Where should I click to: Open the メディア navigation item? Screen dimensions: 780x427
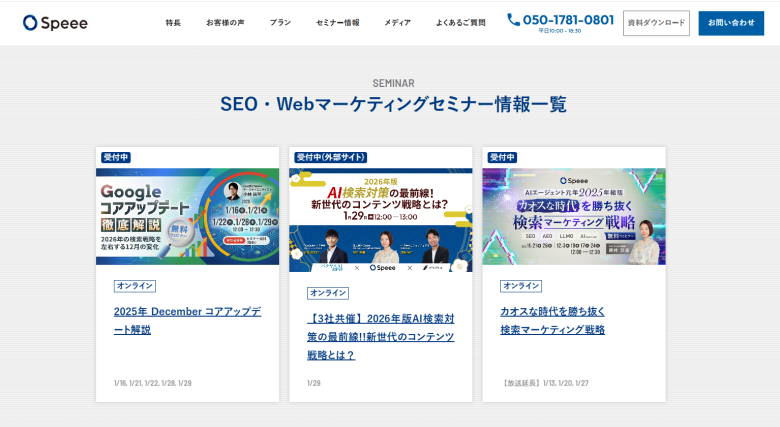(x=397, y=23)
